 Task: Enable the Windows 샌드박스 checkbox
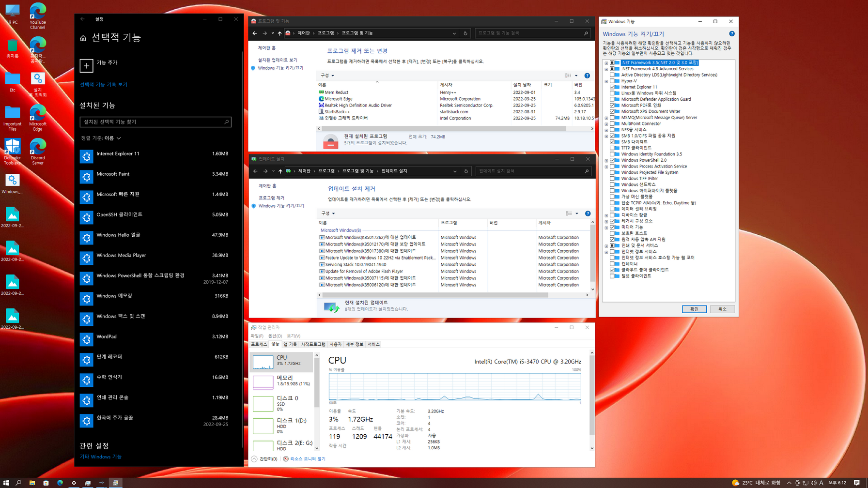[x=612, y=184]
